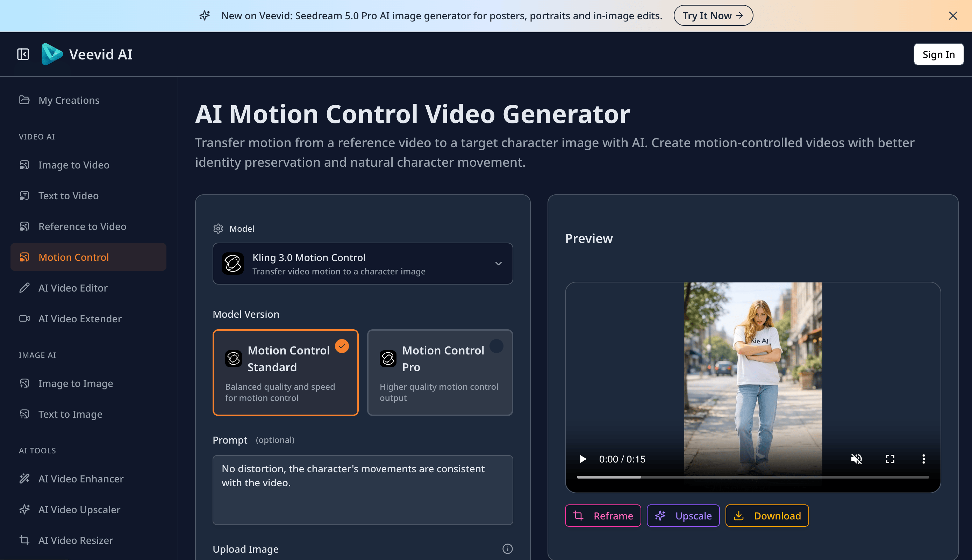The height and width of the screenshot is (560, 972).
Task: Click the sparkle icon in announcement banner
Action: (205, 15)
